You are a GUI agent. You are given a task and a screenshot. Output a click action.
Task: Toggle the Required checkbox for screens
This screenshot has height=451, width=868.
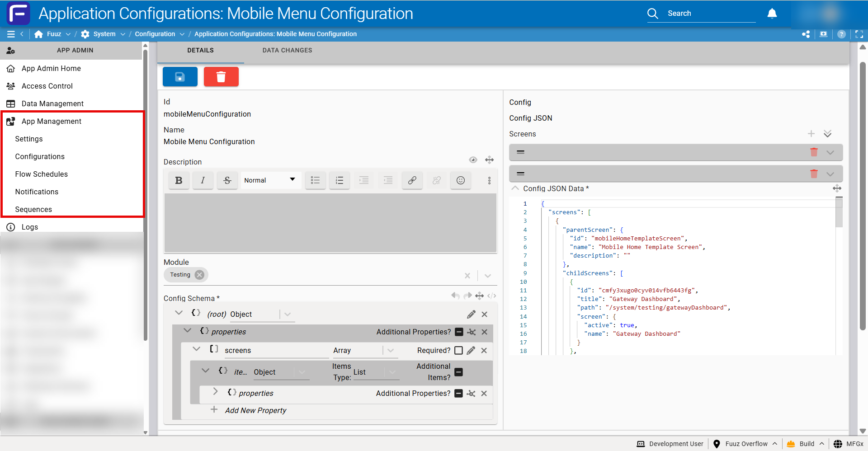pyautogui.click(x=458, y=351)
